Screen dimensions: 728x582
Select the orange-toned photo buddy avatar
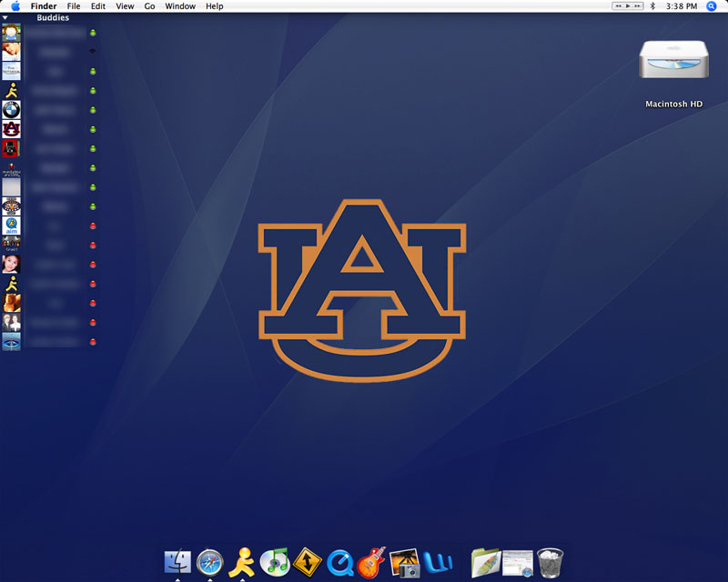coord(11,303)
